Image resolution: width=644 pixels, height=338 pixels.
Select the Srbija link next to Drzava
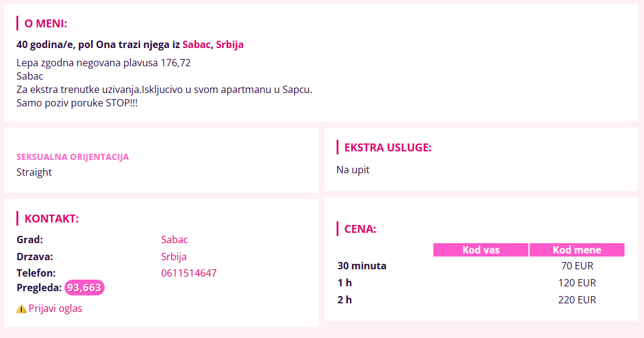pos(173,257)
